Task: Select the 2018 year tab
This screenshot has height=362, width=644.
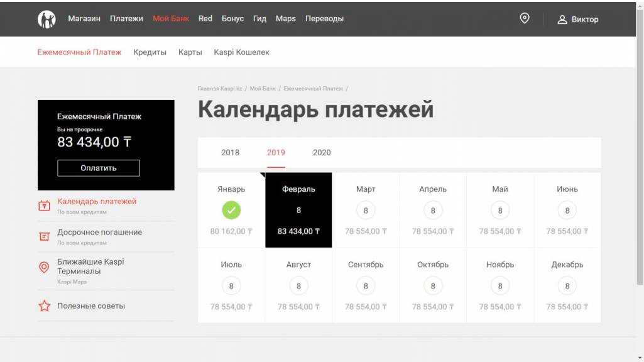Action: 230,153
